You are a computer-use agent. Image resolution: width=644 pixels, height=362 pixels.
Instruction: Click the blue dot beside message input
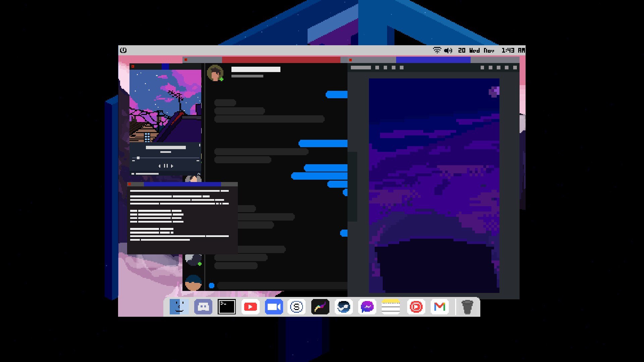[212, 286]
